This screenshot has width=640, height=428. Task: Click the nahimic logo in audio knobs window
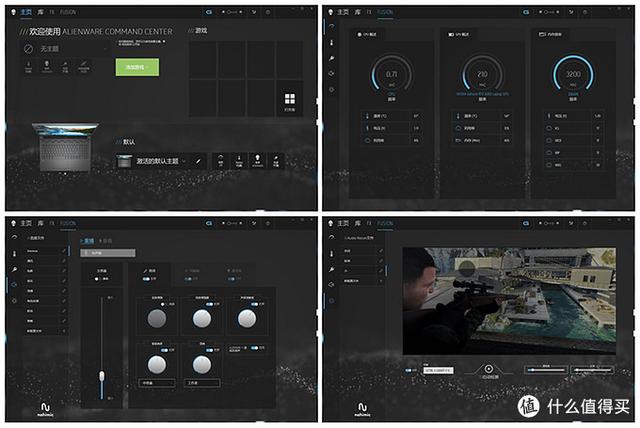[x=45, y=409]
